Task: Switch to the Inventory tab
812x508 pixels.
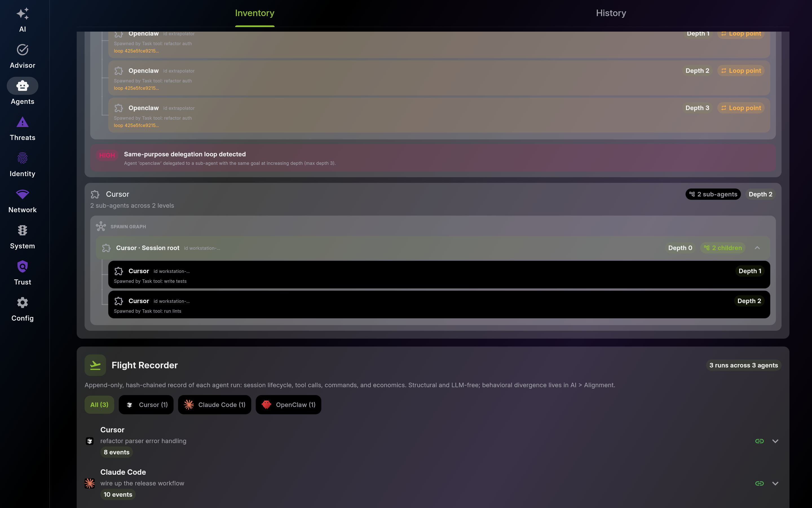Action: pos(255,13)
